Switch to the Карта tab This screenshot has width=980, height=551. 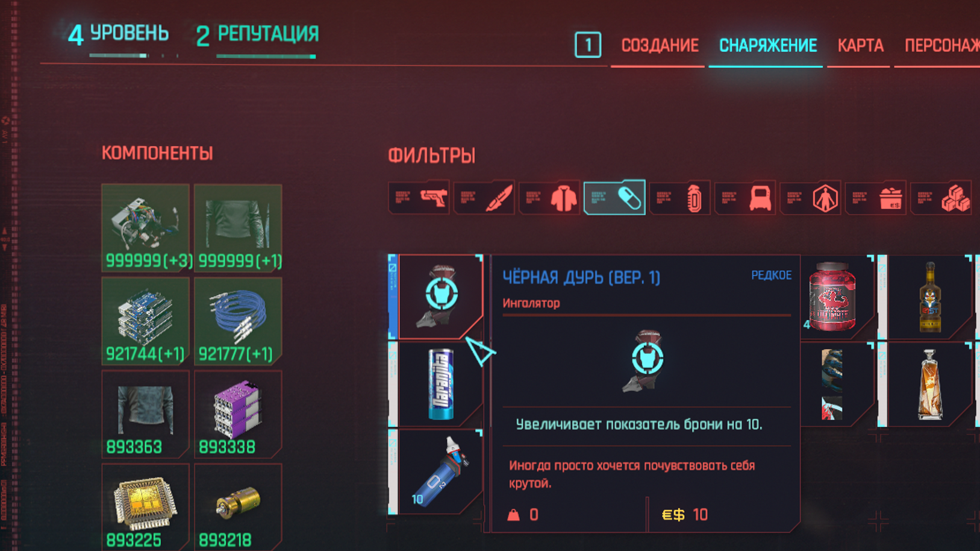pos(860,46)
